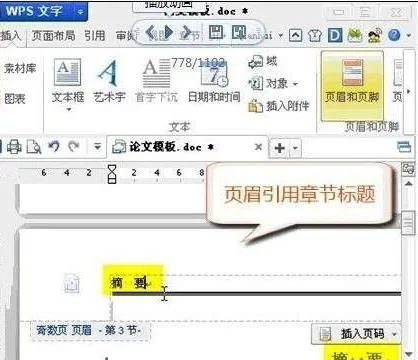This screenshot has width=418, height=360.
Task: Click the green puzzle-piece icon
Action: tap(355, 35)
